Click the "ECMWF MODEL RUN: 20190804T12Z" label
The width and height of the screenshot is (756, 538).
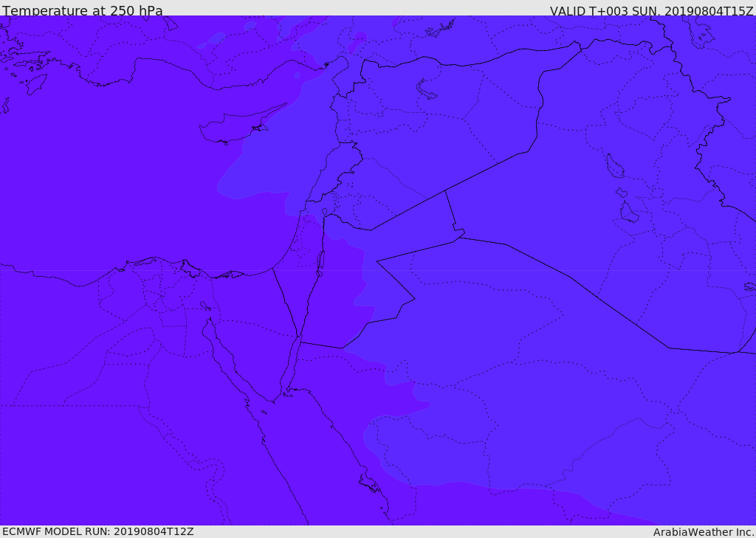pyautogui.click(x=98, y=531)
